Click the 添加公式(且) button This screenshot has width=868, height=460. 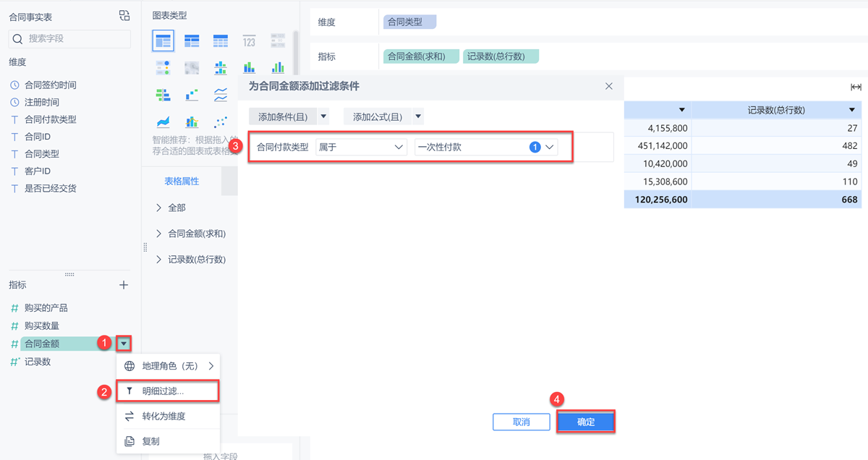click(377, 116)
